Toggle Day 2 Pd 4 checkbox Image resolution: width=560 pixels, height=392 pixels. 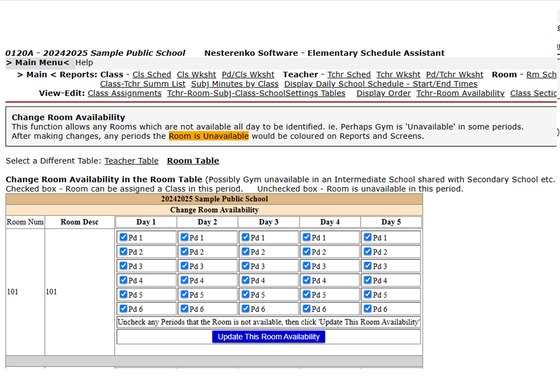point(184,280)
